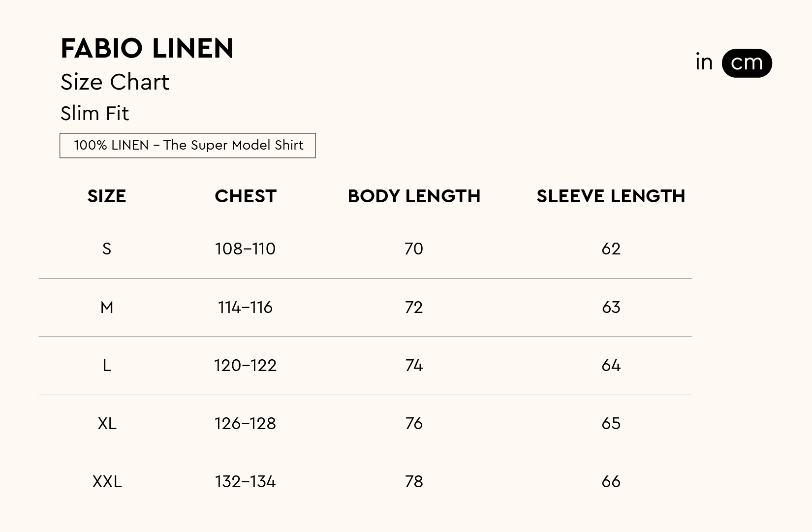Click the Slim Fit subtitle
The image size is (812, 532).
[94, 114]
